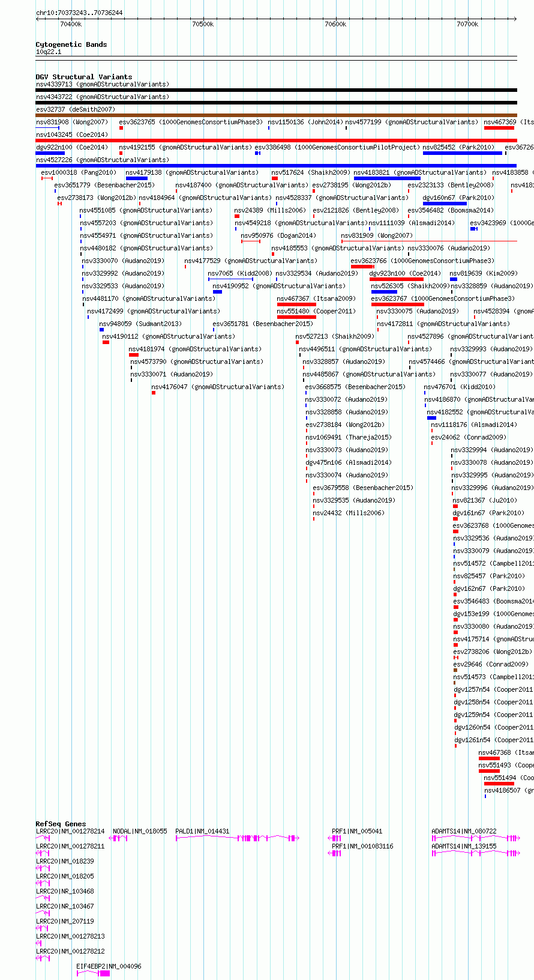Select nsv527213 (Shaikh2009) label
This screenshot has height=980, width=534.
click(335, 336)
